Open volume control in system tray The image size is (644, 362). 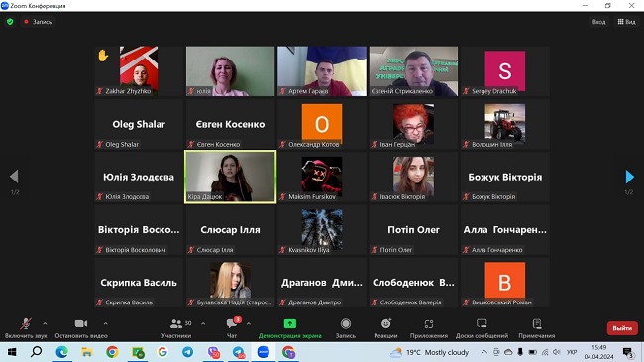(557, 352)
